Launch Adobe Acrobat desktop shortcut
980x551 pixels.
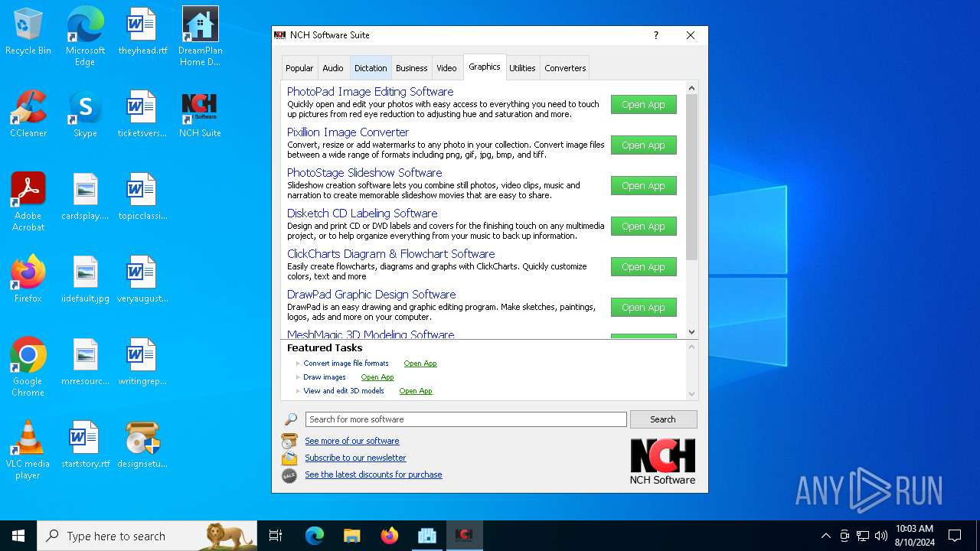click(28, 201)
